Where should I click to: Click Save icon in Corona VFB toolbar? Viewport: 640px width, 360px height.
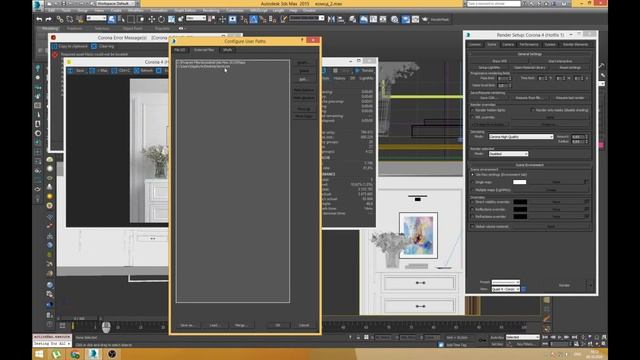click(x=76, y=71)
